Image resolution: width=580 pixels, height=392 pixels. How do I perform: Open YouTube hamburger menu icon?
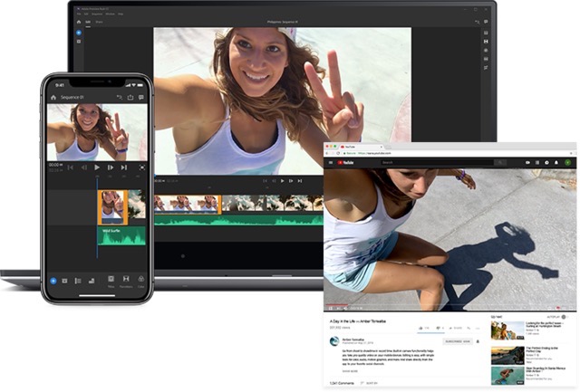tap(331, 163)
